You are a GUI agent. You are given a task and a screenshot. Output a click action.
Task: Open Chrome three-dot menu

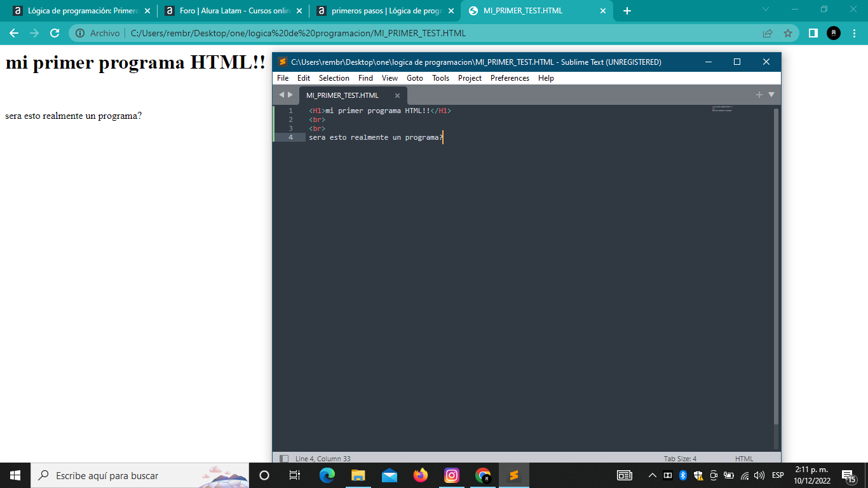coord(854,33)
